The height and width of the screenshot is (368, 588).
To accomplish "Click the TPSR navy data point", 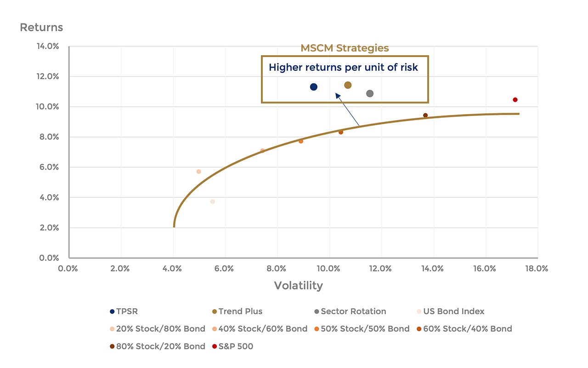I will [x=314, y=87].
